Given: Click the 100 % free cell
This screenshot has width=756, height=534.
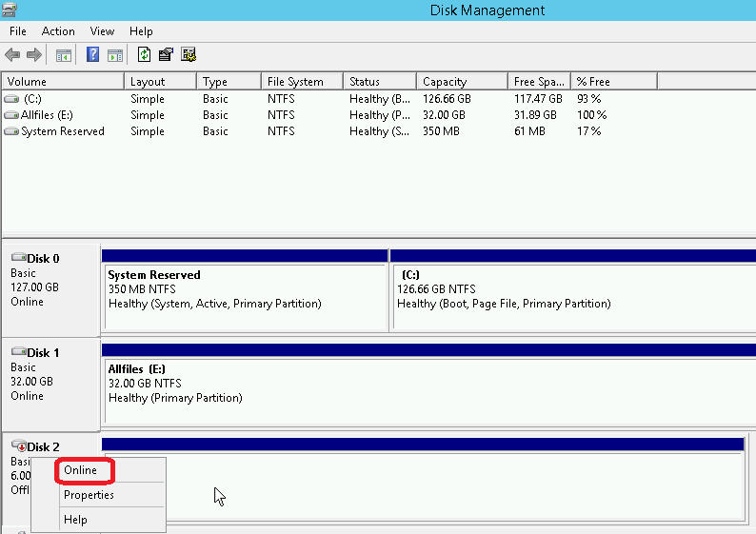Looking at the screenshot, I should 591,115.
